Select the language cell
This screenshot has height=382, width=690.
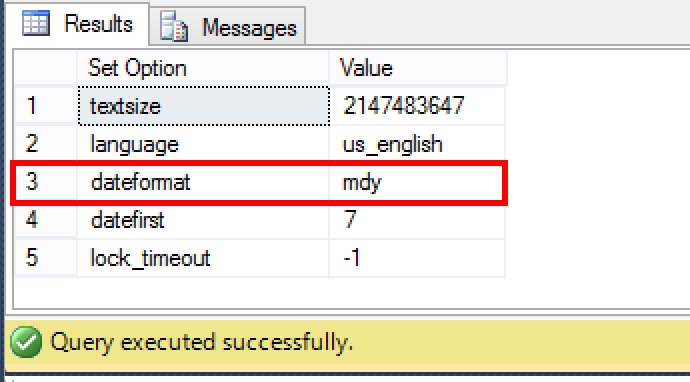(x=203, y=144)
